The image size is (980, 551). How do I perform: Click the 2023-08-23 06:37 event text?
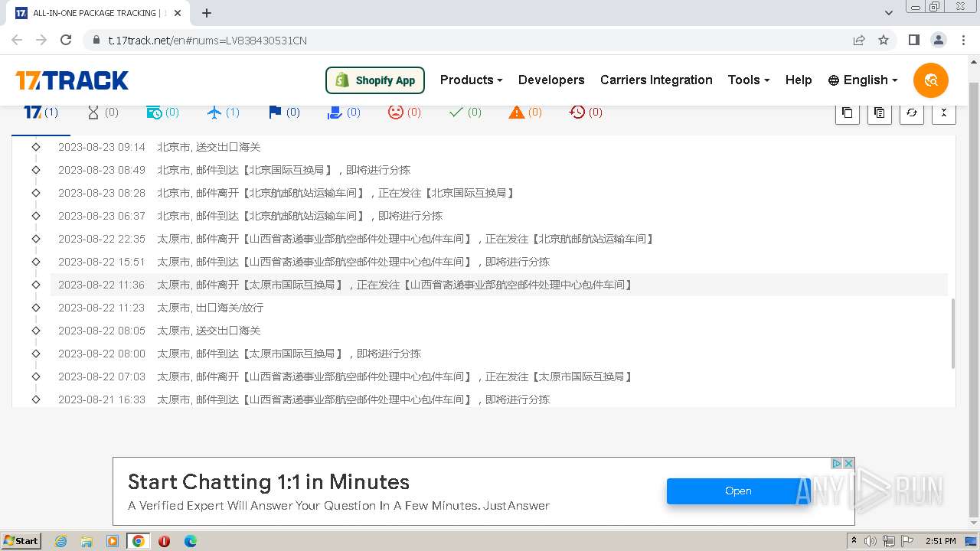pos(300,216)
